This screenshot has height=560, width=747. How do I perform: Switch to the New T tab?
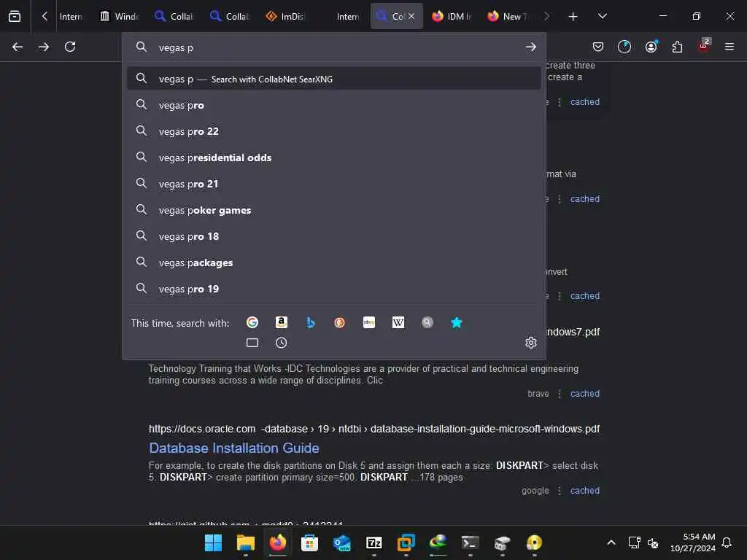pyautogui.click(x=508, y=16)
